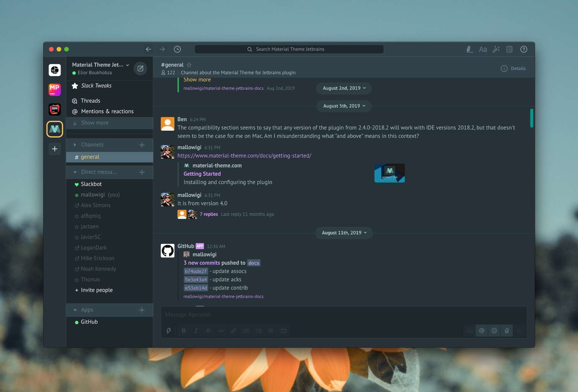Toggle strikethrough formatting

coord(208,331)
